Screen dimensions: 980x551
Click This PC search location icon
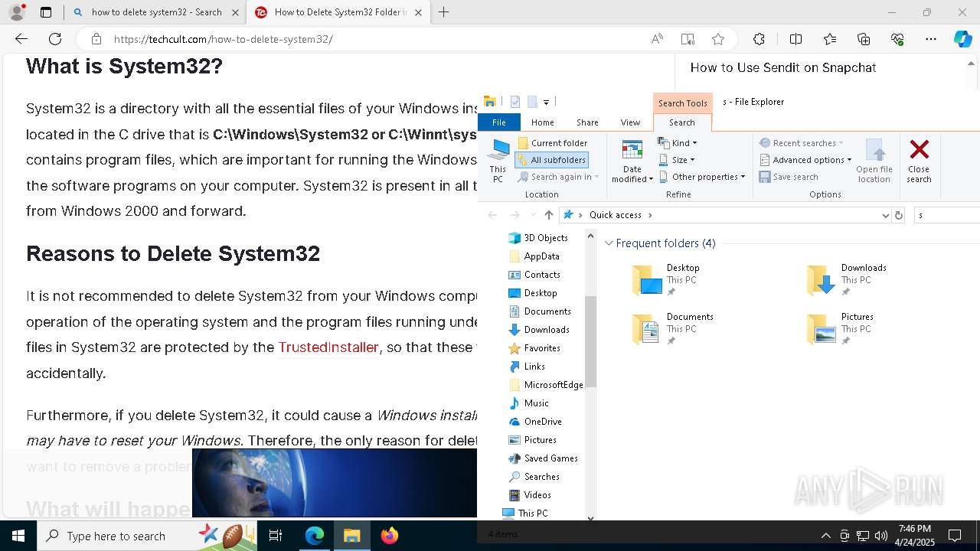(498, 161)
